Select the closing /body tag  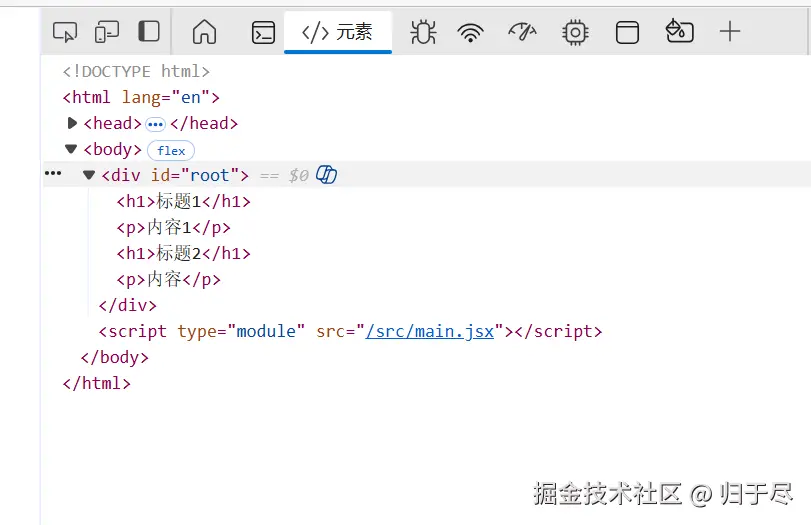tap(115, 357)
